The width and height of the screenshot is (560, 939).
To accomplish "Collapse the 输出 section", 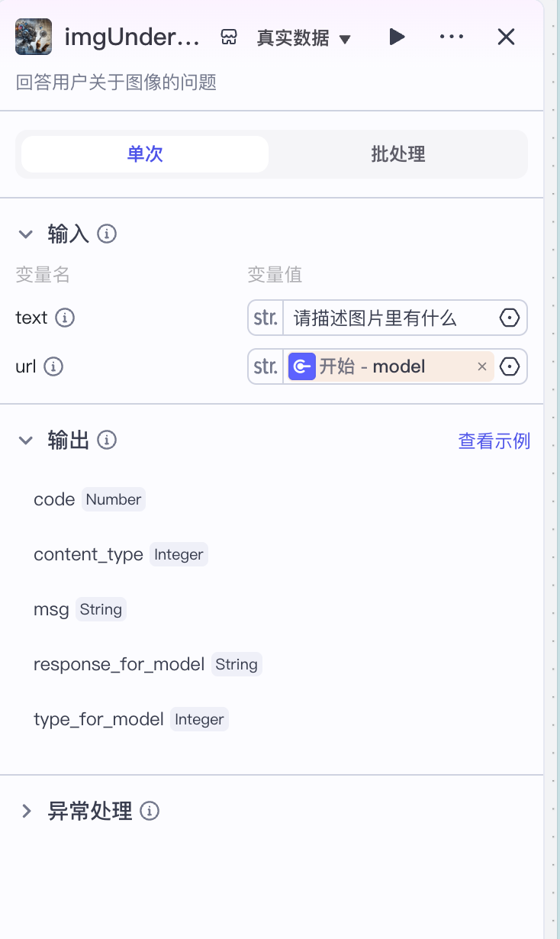I will [26, 440].
